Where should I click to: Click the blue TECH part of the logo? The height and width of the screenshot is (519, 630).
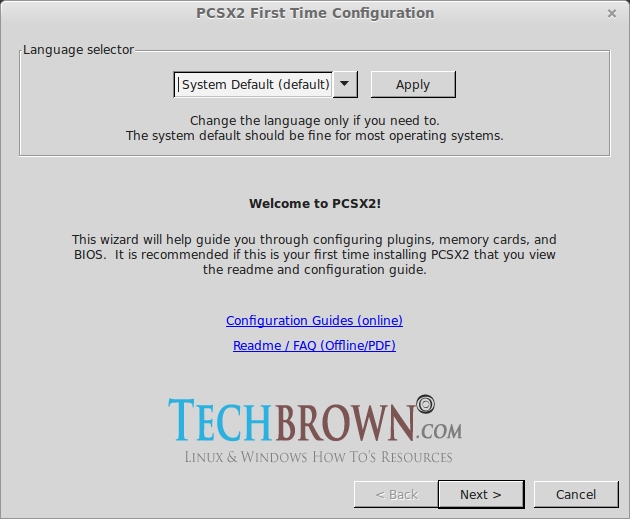pos(220,420)
